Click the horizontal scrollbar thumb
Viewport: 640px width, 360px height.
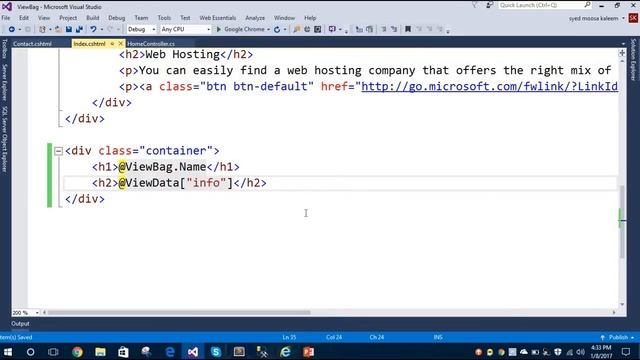pos(179,313)
